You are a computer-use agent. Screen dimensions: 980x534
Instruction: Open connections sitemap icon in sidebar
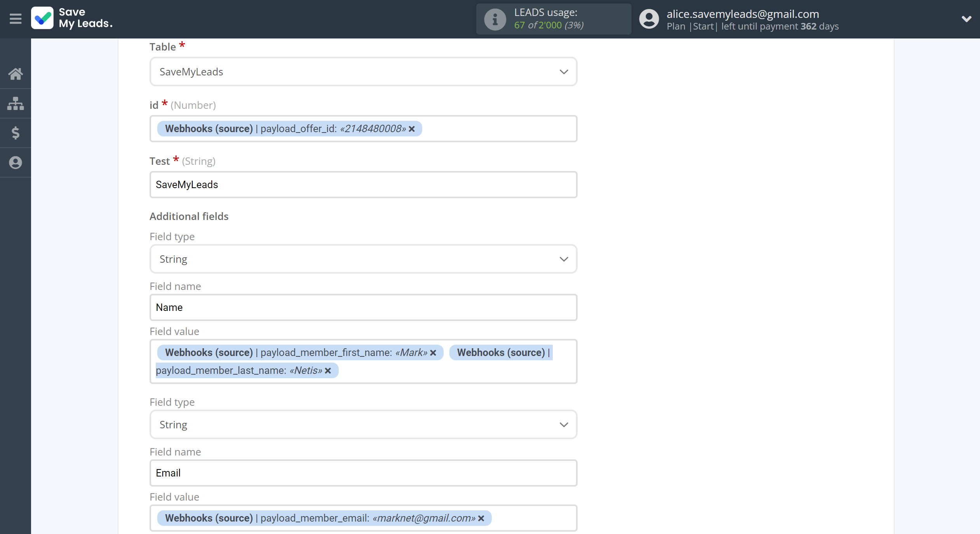(x=16, y=103)
